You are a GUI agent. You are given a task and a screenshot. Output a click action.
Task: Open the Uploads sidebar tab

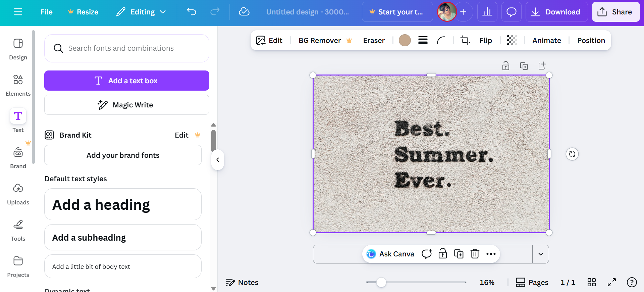18,194
